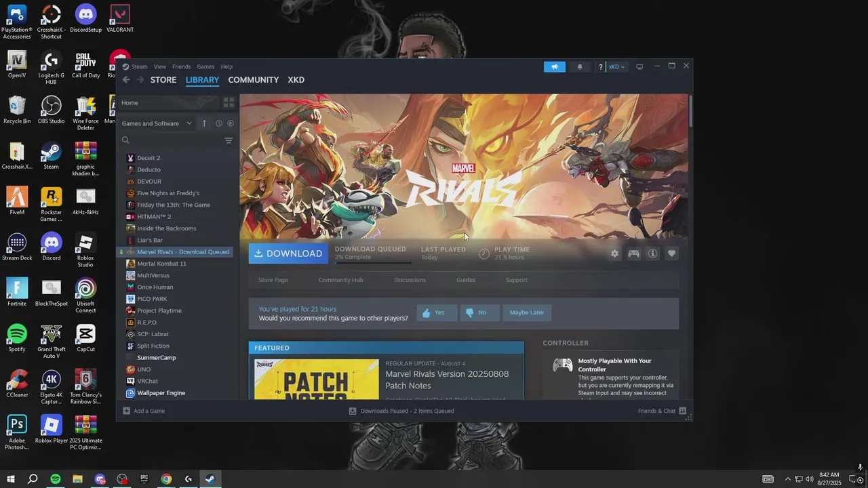Open Chrome from the Windows taskbar
Image resolution: width=868 pixels, height=488 pixels.
tap(166, 479)
